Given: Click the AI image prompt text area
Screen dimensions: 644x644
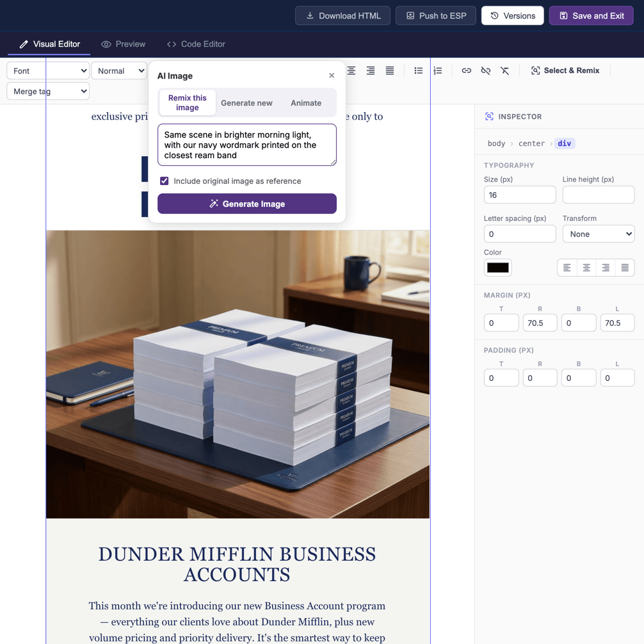Looking at the screenshot, I should (x=247, y=145).
